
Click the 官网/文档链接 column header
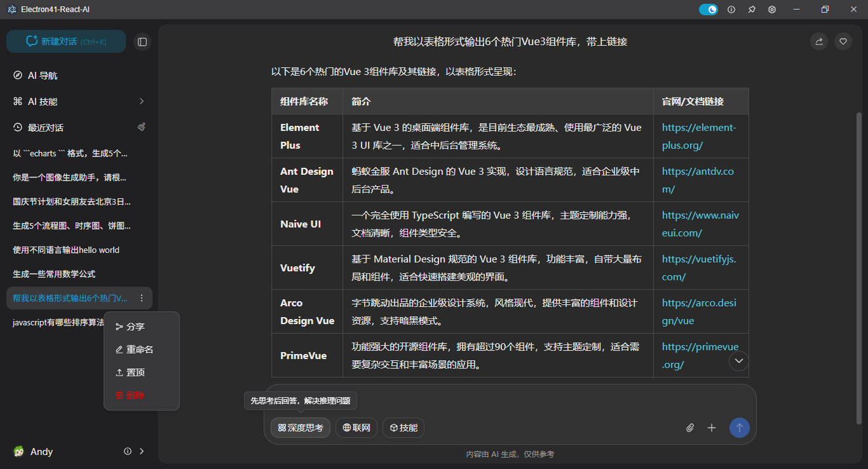point(701,101)
